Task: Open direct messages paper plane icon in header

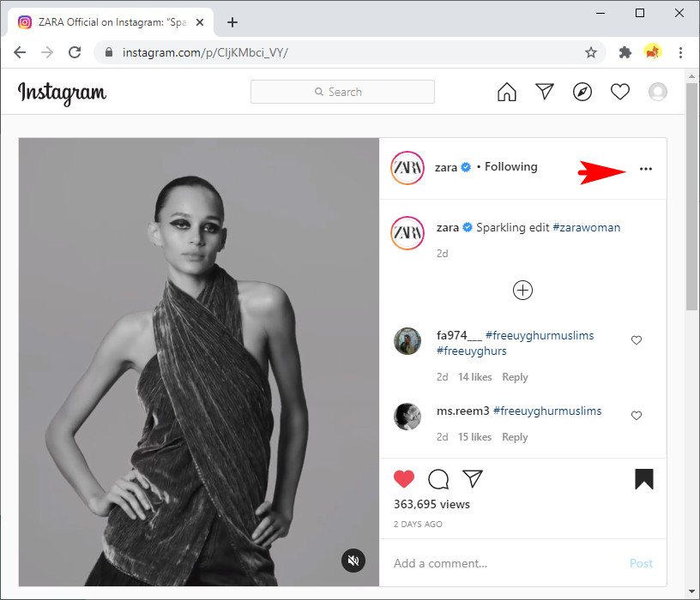Action: click(545, 92)
